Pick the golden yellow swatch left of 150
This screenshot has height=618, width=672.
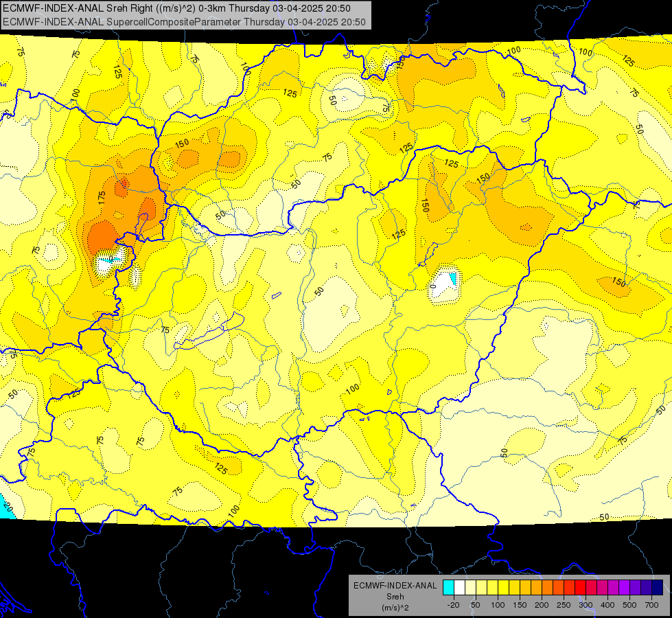tap(514, 588)
